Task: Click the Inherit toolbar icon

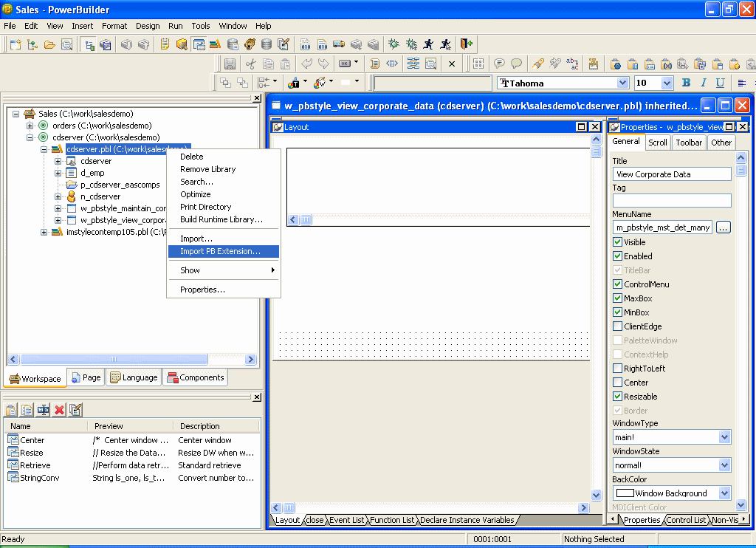Action: click(x=32, y=45)
